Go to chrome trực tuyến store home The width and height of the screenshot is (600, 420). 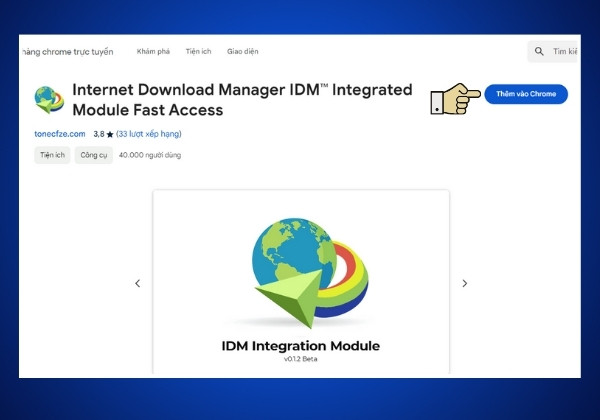click(x=67, y=52)
